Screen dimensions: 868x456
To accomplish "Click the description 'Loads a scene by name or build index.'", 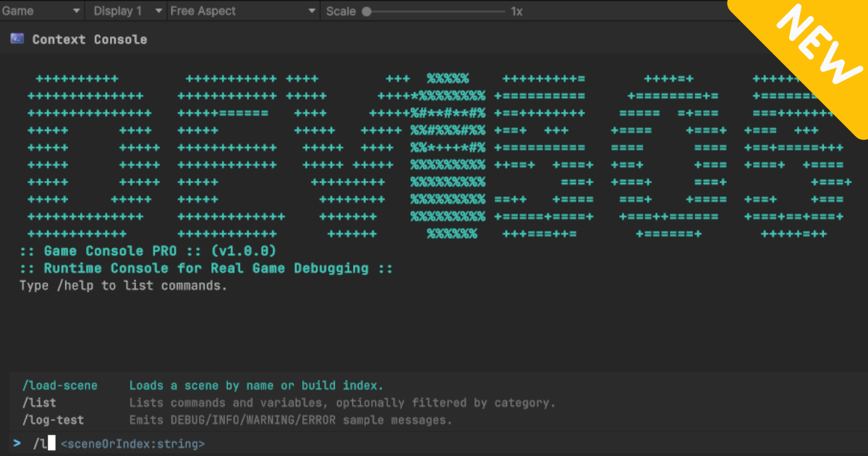I will pyautogui.click(x=257, y=386).
